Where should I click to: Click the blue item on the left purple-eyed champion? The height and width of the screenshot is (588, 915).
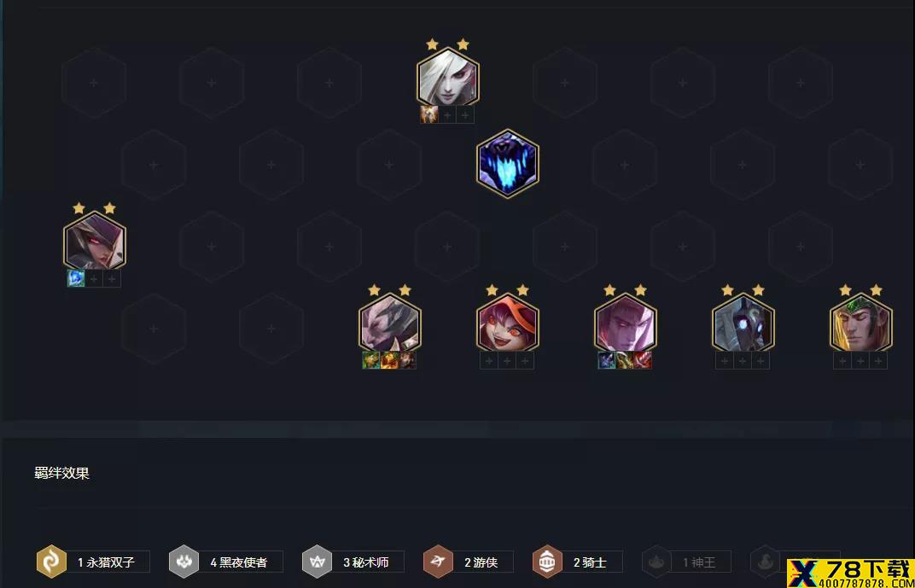pyautogui.click(x=76, y=278)
